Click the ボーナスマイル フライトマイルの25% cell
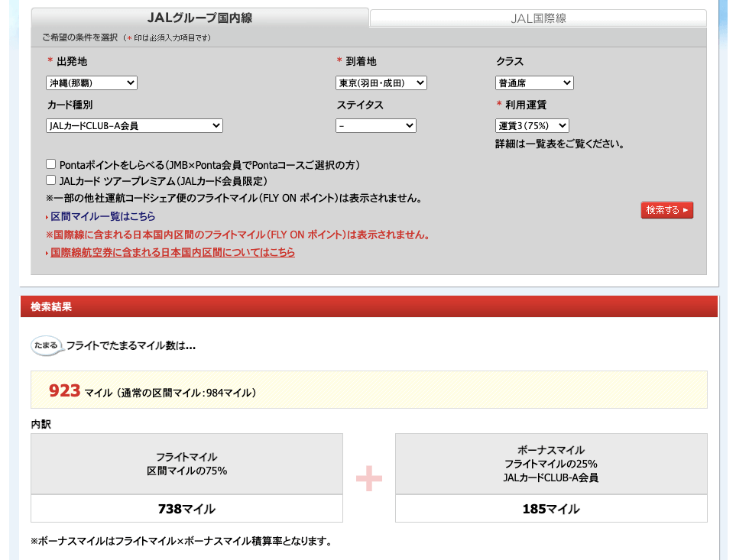Screen dimensions: 749x560 click(x=551, y=464)
